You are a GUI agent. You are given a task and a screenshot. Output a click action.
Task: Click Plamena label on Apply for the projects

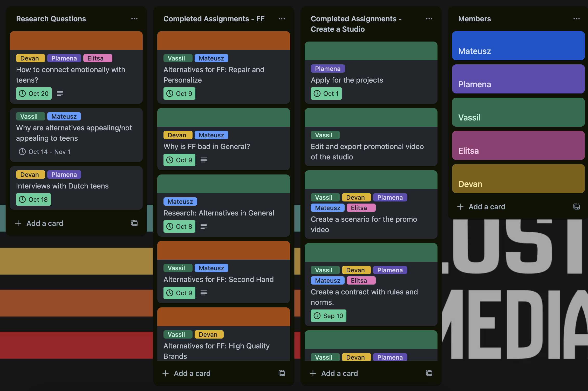tap(328, 69)
